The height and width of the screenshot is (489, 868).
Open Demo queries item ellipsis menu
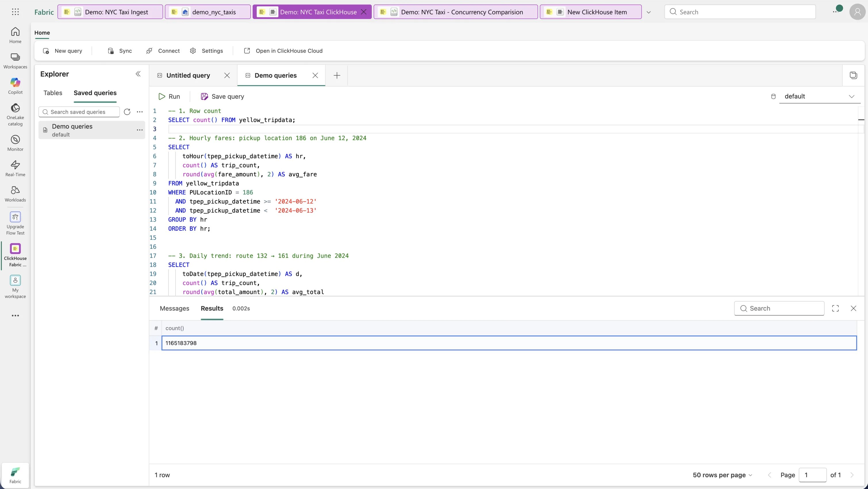pyautogui.click(x=139, y=130)
